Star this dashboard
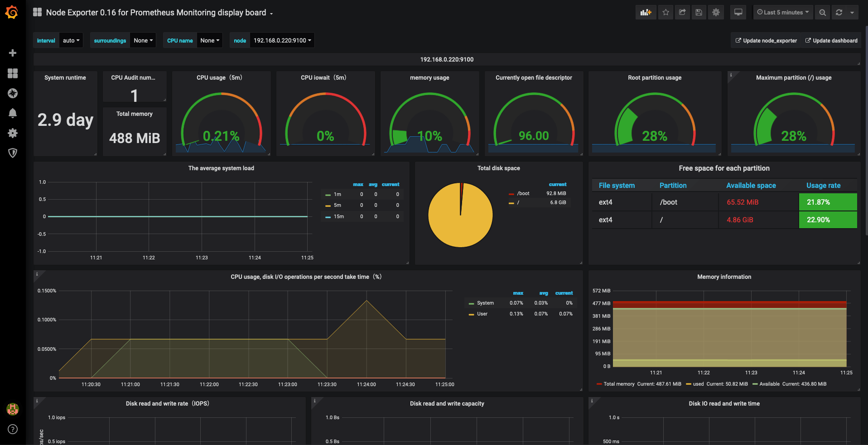The width and height of the screenshot is (868, 445). click(x=665, y=12)
